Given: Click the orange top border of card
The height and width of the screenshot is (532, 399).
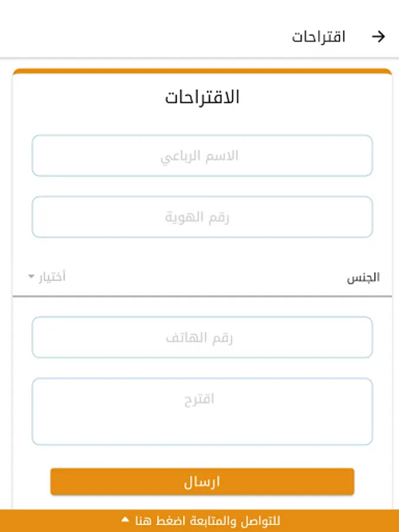Looking at the screenshot, I should [x=202, y=71].
